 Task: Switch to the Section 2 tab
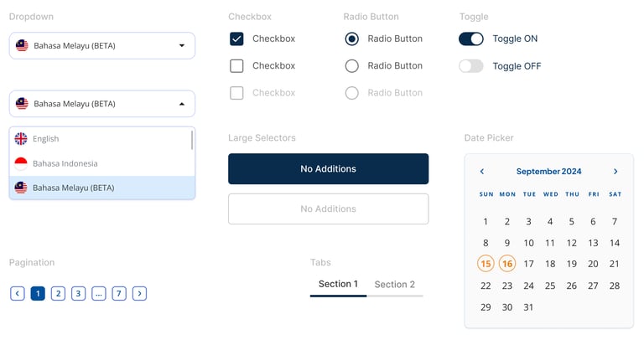(395, 284)
